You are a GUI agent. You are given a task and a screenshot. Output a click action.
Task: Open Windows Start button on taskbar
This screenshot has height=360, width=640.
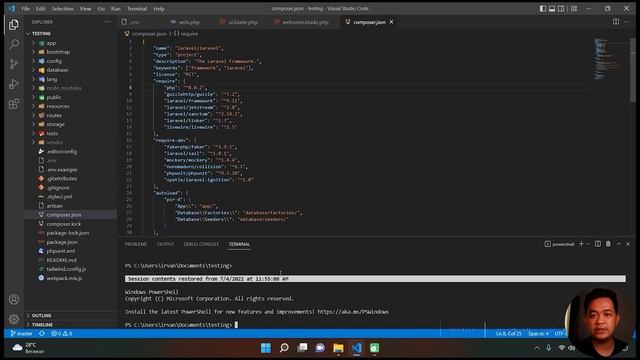click(266, 348)
